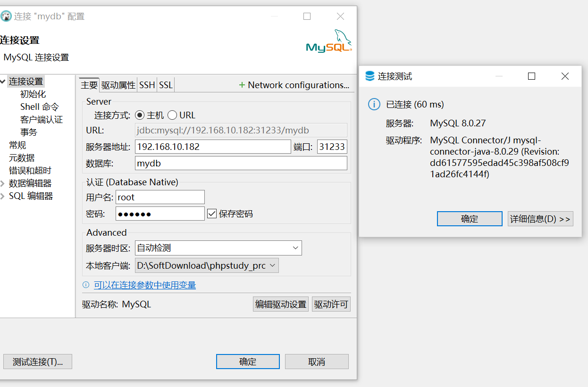The height and width of the screenshot is (387, 588).
Task: Switch to the 主要 tab
Action: click(x=89, y=85)
